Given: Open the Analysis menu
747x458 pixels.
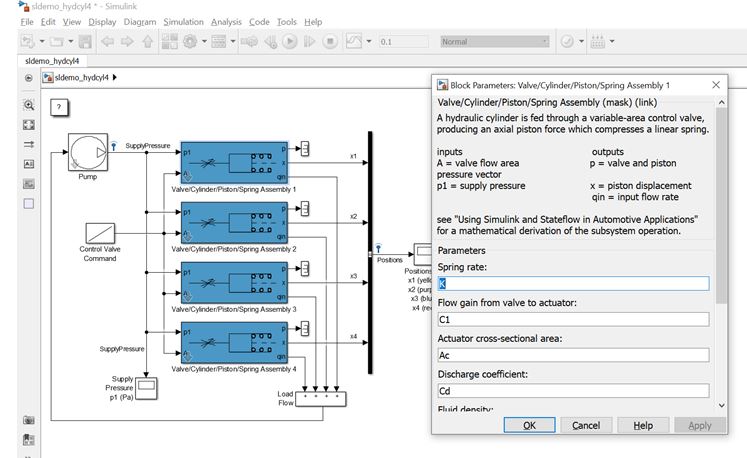Looking at the screenshot, I should point(226,22).
